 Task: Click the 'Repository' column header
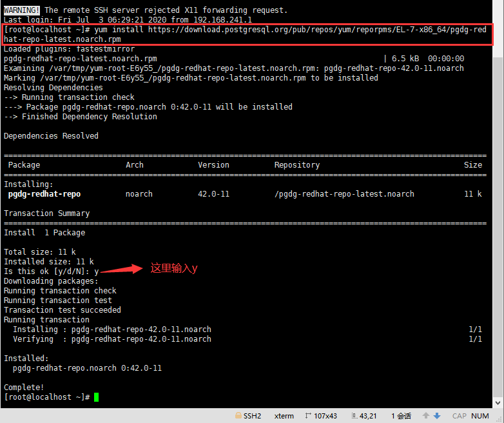pyautogui.click(x=297, y=165)
